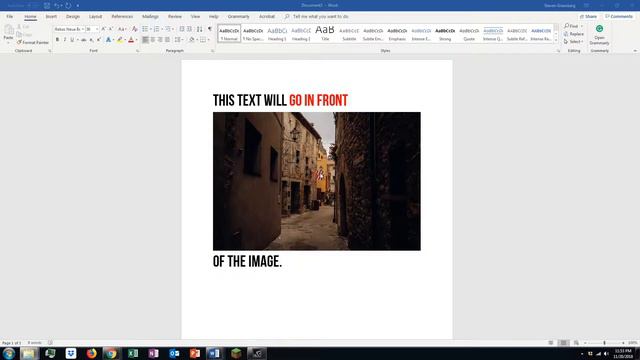Click the Save icon in title bar
640x360 pixels.
coord(47,6)
